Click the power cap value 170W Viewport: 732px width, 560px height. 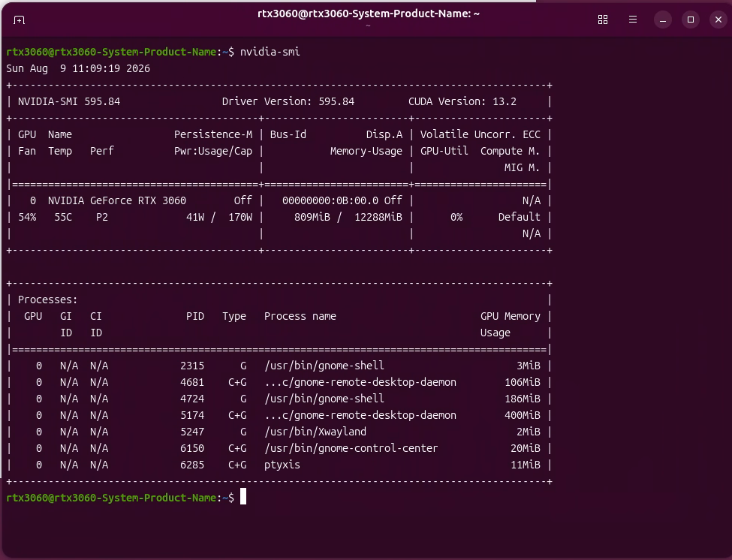pos(240,218)
